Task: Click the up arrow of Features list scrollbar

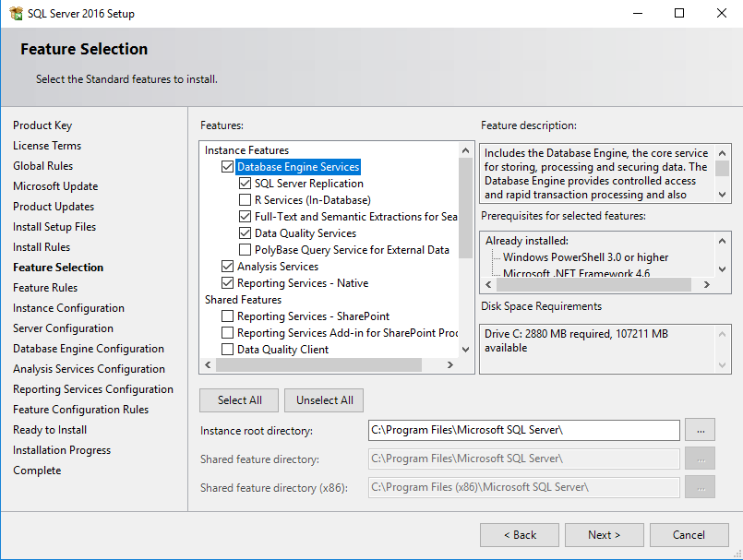Action: (466, 150)
